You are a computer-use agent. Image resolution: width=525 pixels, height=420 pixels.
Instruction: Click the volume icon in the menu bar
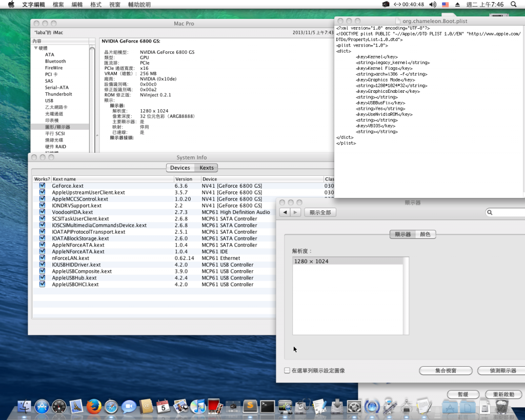[x=433, y=4]
